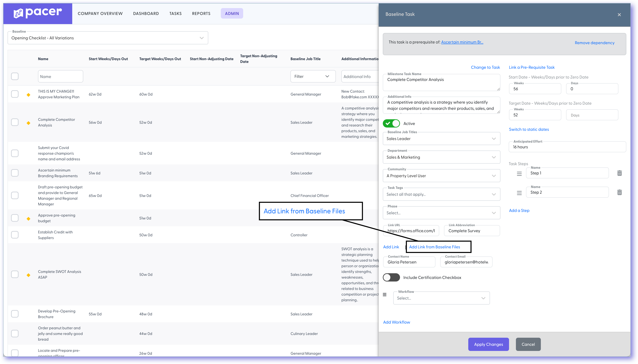Viewport: 638px width, 364px height.
Task: Expand the Department dropdown
Action: point(441,157)
